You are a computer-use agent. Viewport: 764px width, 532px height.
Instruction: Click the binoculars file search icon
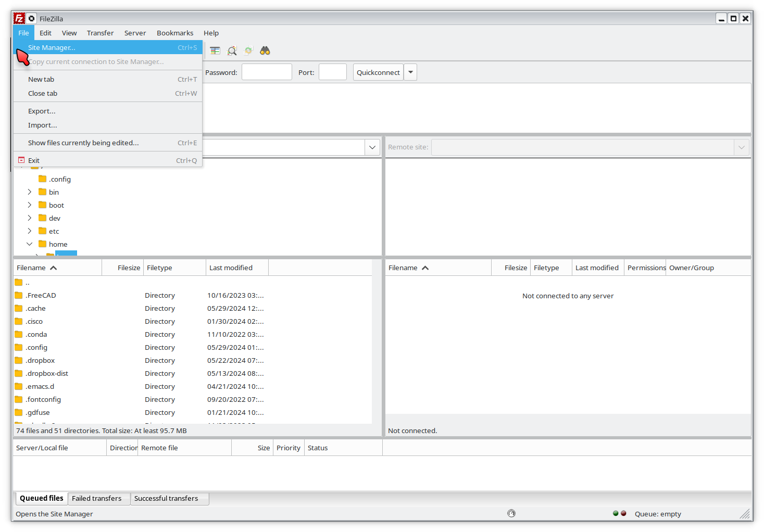click(265, 50)
